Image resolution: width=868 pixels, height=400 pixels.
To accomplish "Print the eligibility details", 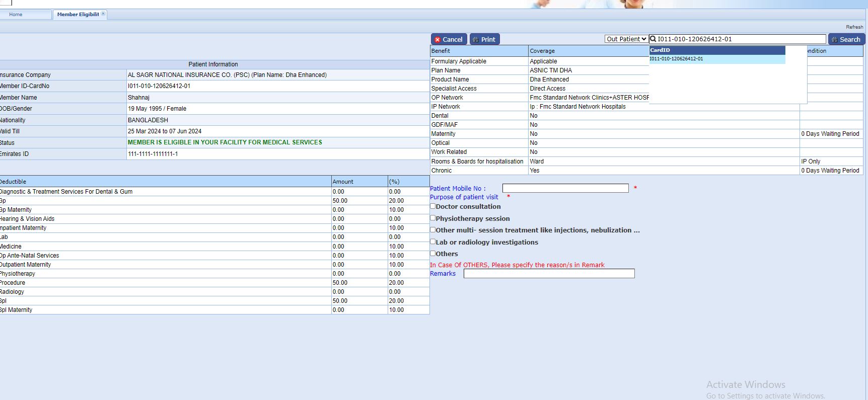I will (x=484, y=39).
